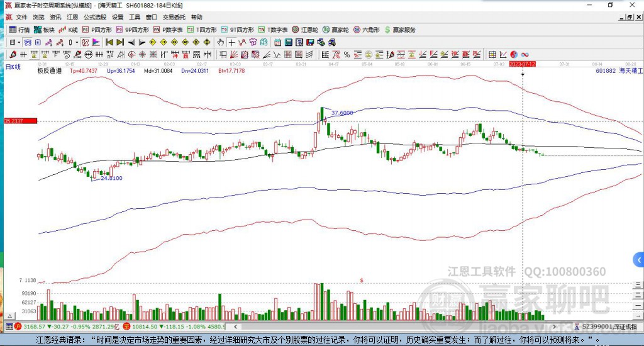Select the red fan lines tool
The width and height of the screenshot is (644, 346).
(x=234, y=55)
